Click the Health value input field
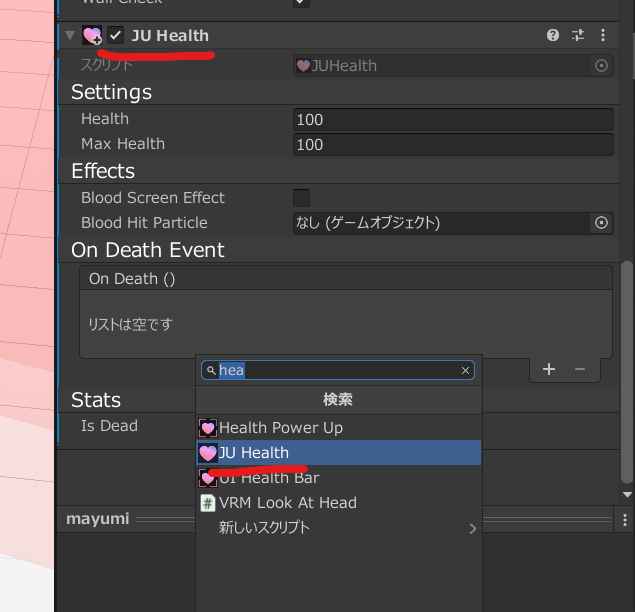The height and width of the screenshot is (612, 635). [452, 120]
